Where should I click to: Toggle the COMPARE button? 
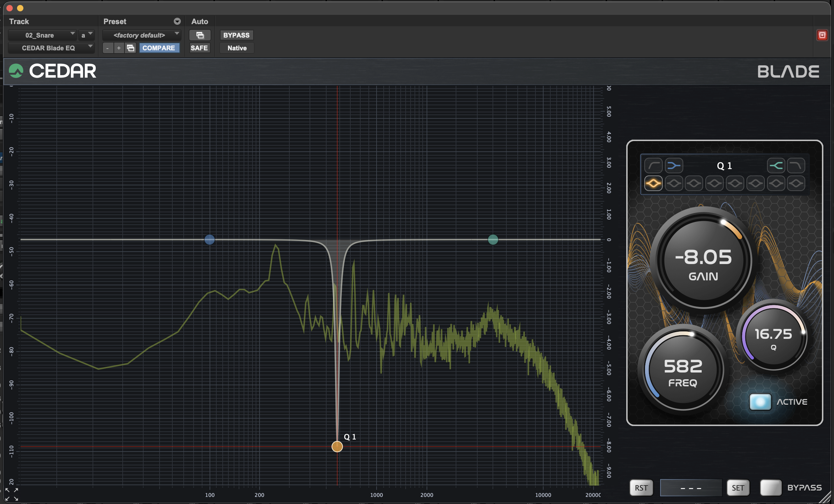click(159, 48)
